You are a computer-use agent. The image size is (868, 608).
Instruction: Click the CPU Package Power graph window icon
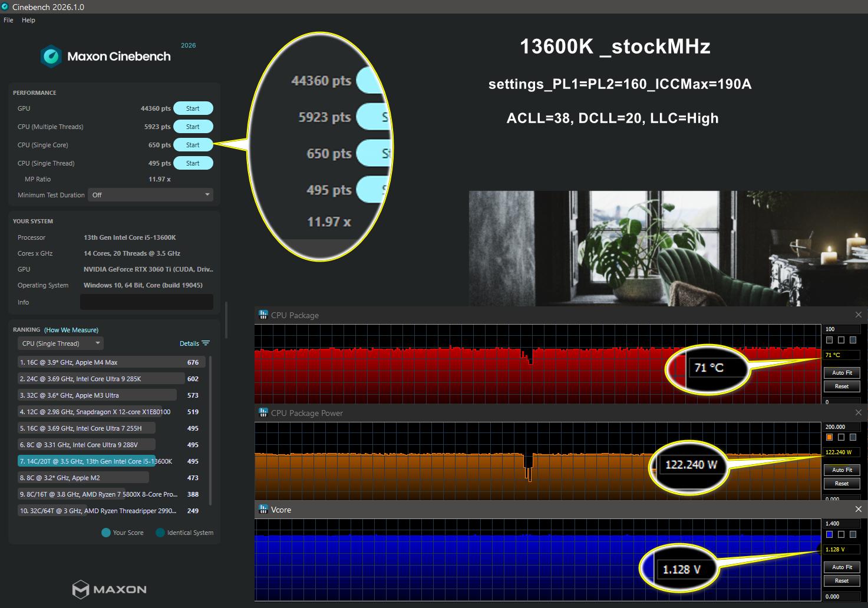263,413
